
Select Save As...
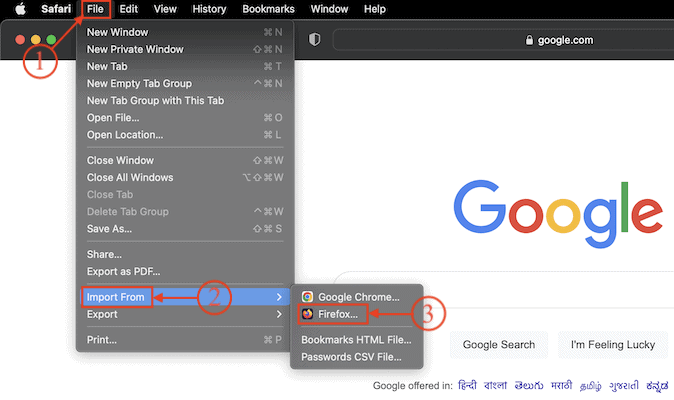tap(185, 229)
